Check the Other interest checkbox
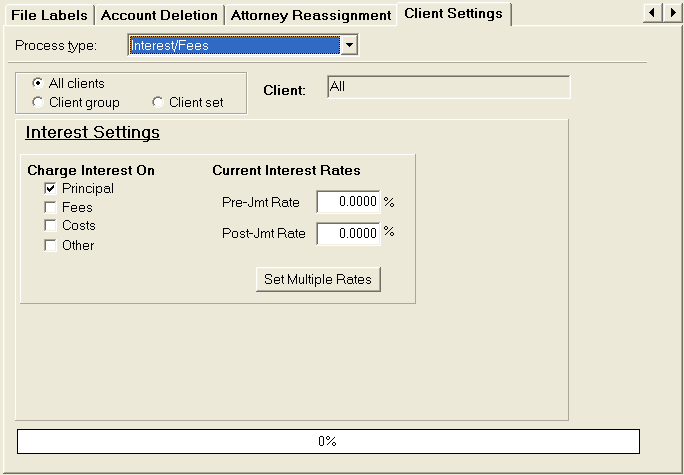The width and height of the screenshot is (684, 475). tap(50, 245)
